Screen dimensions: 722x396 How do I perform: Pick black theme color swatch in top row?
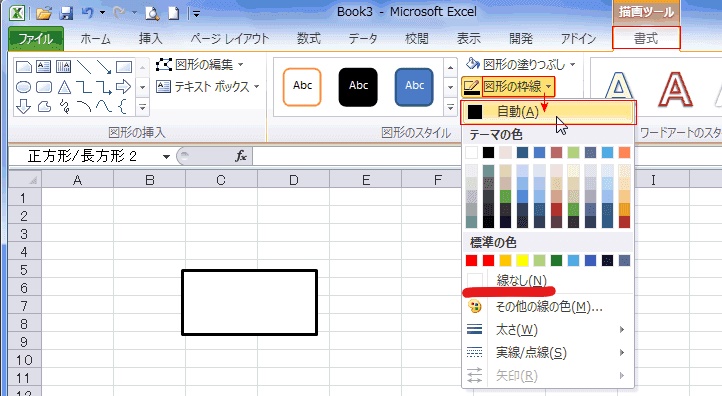489,152
